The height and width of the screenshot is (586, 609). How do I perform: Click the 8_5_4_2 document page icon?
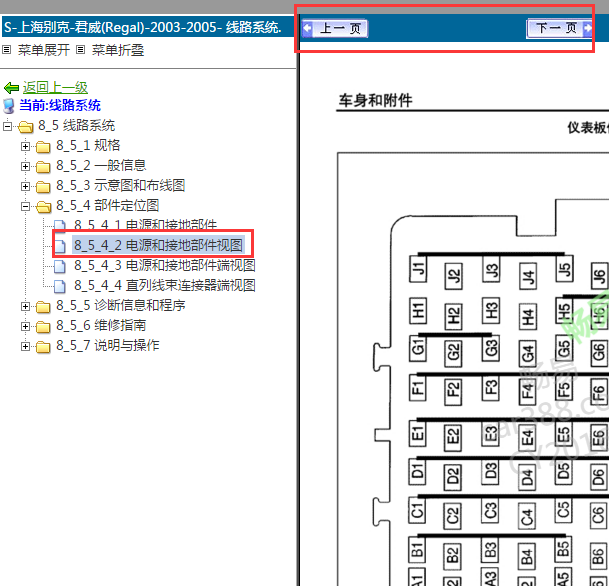[59, 246]
